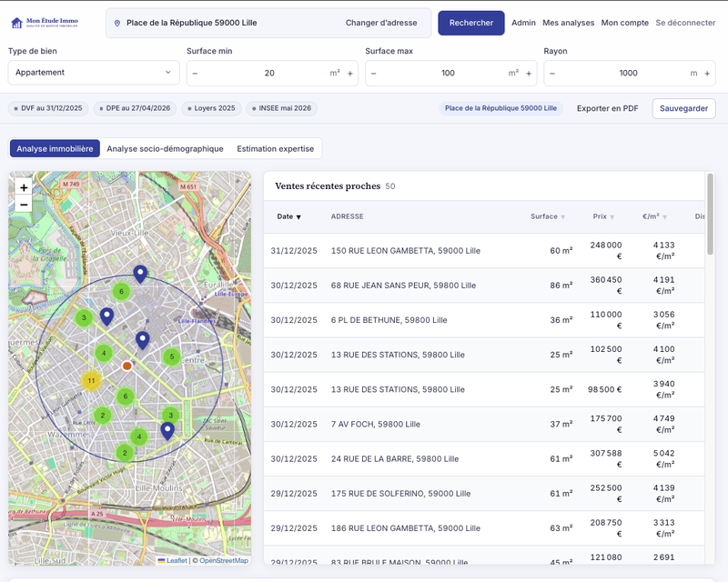This screenshot has height=582, width=728.
Task: Click Changer d'adresse in search bar
Action: tap(381, 23)
